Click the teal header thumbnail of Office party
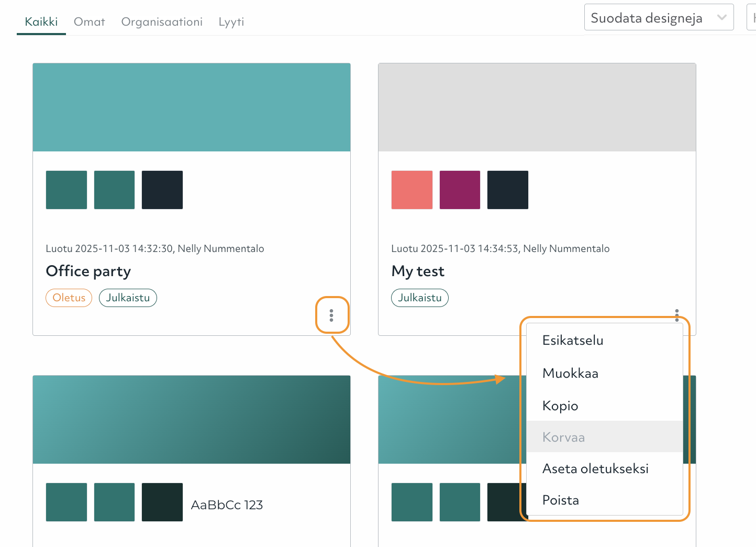Screen dimensions: 756x547 192,107
